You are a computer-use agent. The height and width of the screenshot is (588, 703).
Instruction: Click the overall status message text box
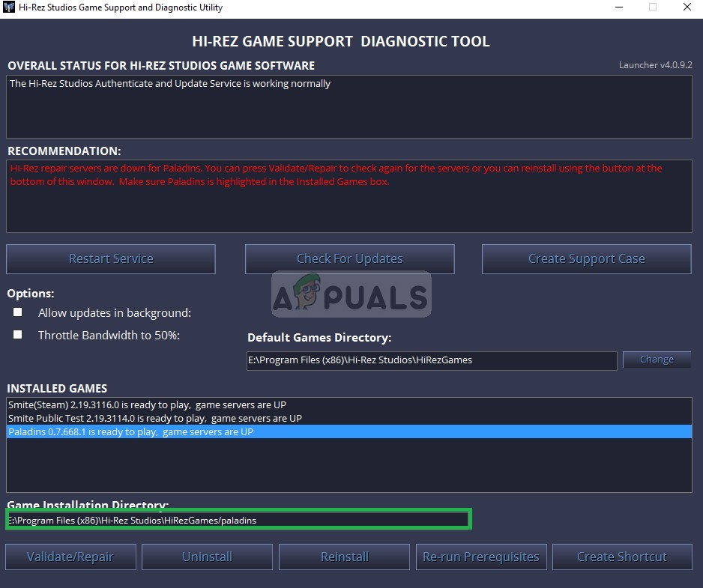(x=349, y=106)
